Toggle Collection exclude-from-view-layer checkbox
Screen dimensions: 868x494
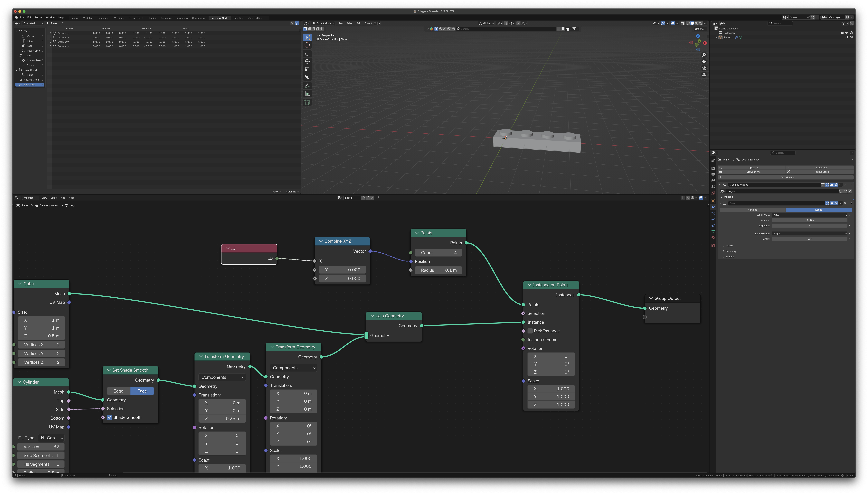click(x=842, y=33)
